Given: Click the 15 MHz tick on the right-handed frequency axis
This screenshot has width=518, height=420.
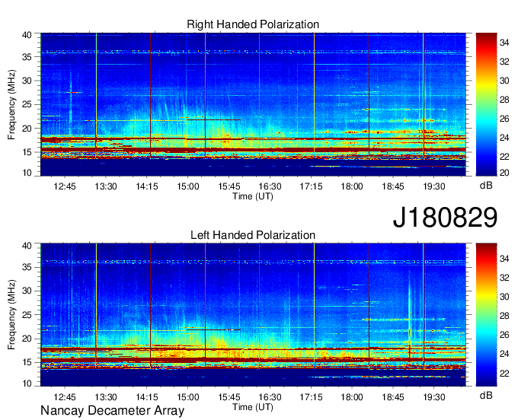Looking at the screenshot, I should 27,152.
